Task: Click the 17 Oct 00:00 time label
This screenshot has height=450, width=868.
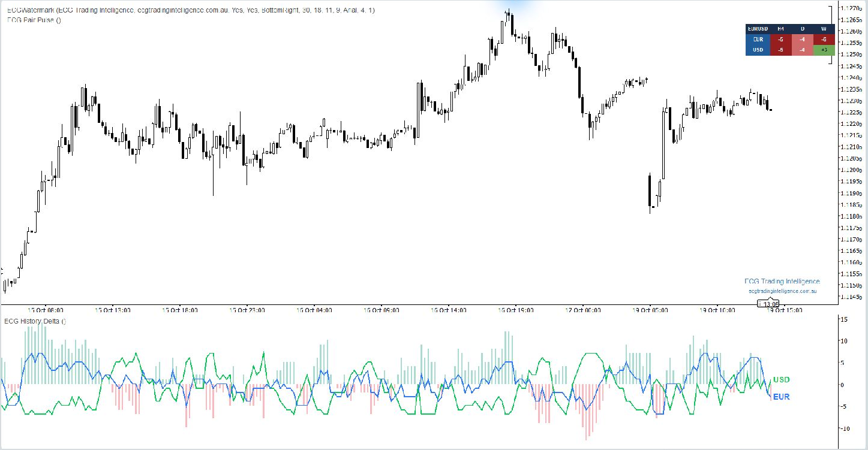Action: 584,310
